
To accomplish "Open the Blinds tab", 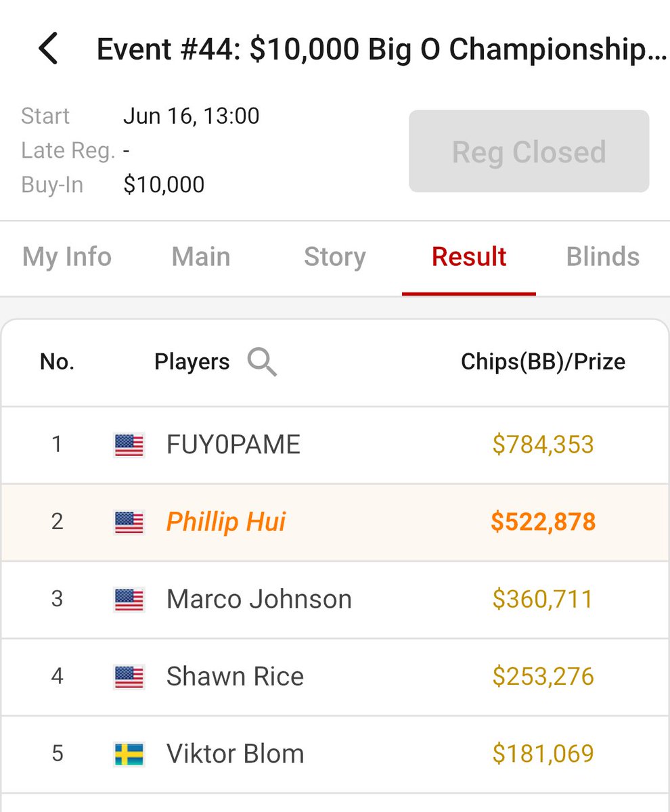I will tap(603, 257).
